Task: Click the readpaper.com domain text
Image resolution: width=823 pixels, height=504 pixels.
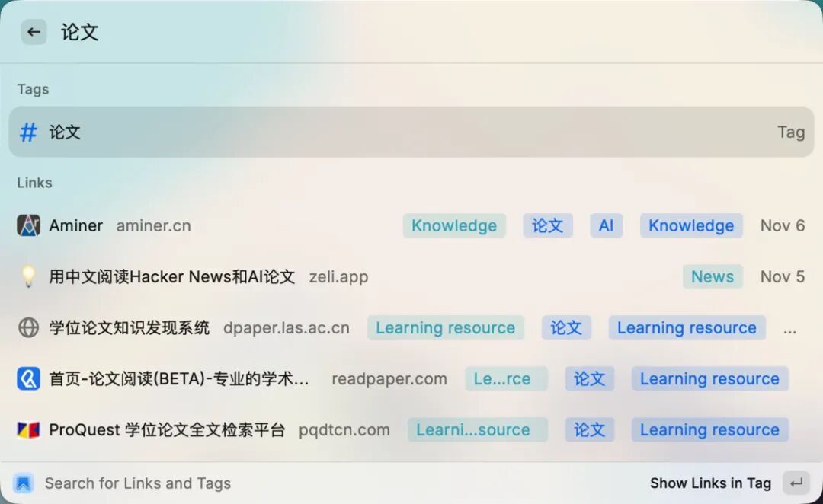Action: point(389,378)
